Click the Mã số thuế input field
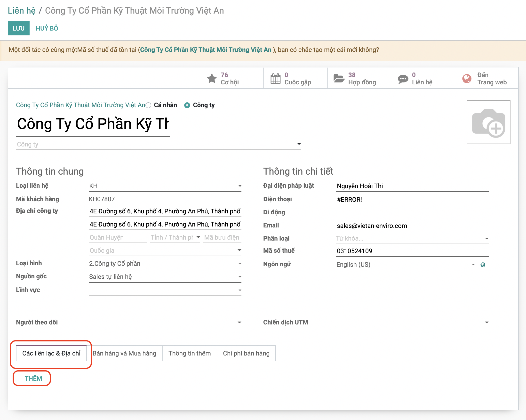 pos(412,251)
